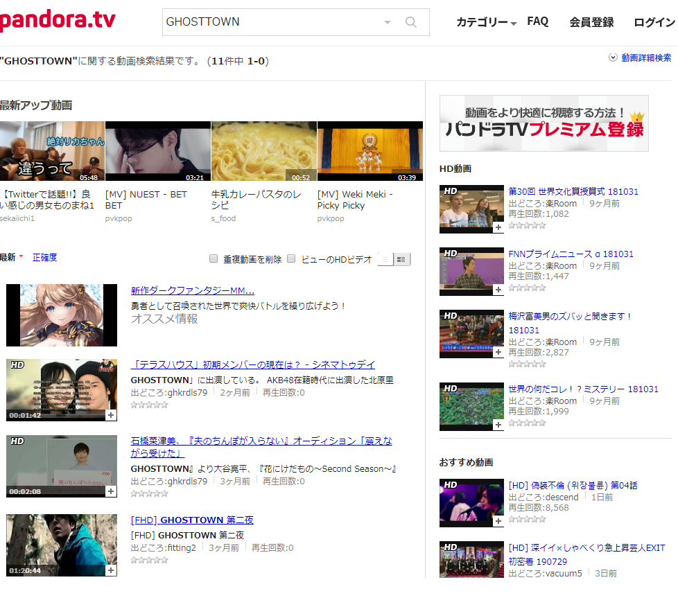
Task: Open FNNプライムニュース α 181031 link
Action: tap(571, 254)
